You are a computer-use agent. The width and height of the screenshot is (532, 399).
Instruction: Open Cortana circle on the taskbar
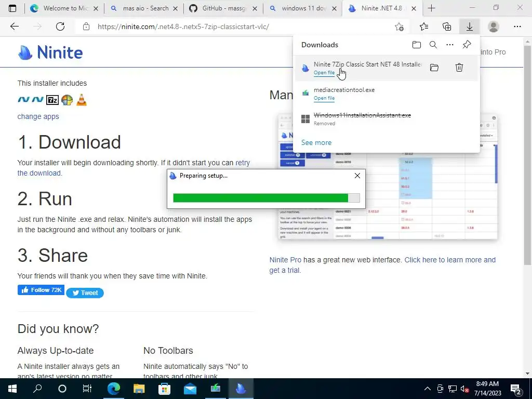pyautogui.click(x=62, y=389)
